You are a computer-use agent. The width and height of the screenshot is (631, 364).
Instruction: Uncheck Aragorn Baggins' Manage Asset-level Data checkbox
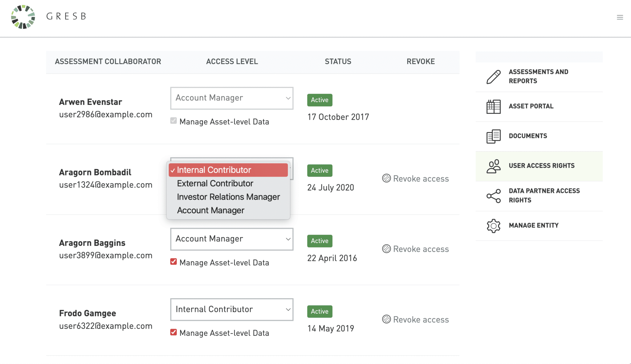(x=173, y=262)
